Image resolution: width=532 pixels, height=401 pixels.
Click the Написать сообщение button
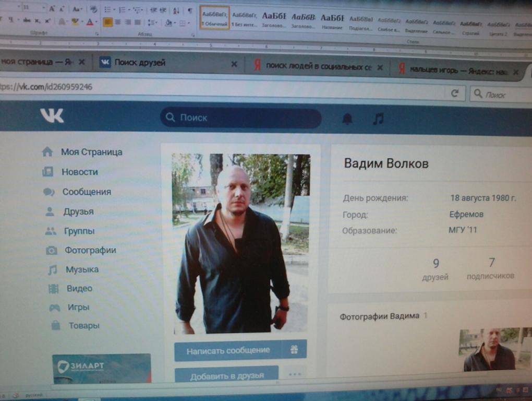[228, 350]
